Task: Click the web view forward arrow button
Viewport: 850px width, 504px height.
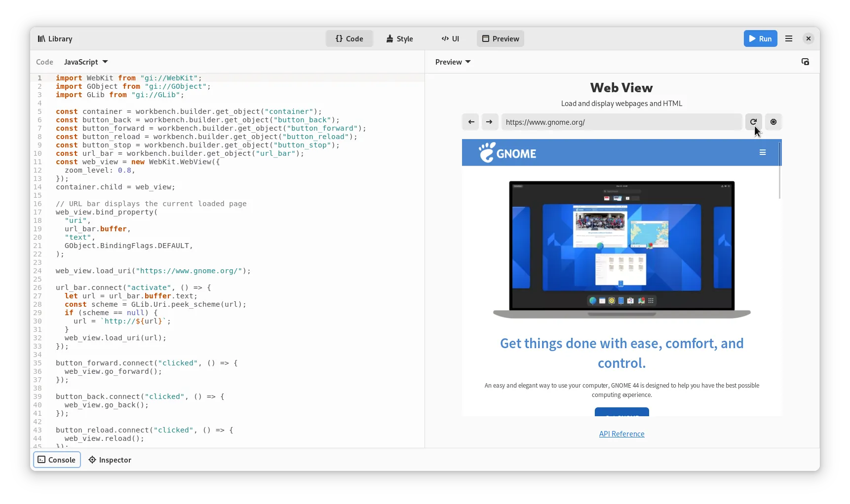Action: click(489, 122)
